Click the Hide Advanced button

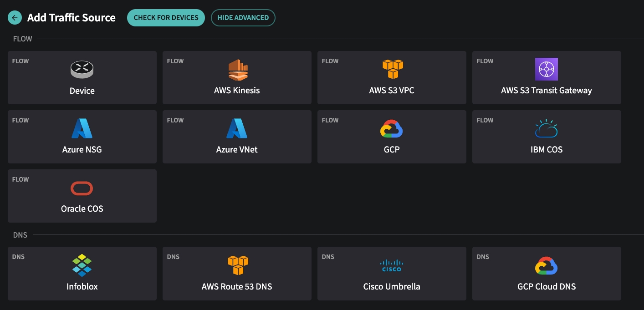(243, 18)
